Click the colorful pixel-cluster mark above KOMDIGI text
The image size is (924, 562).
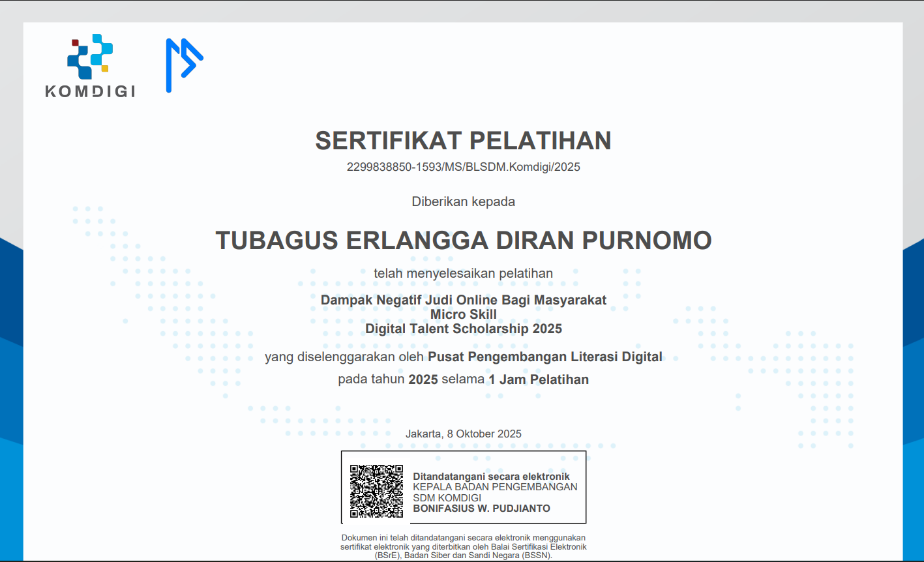pyautogui.click(x=90, y=59)
